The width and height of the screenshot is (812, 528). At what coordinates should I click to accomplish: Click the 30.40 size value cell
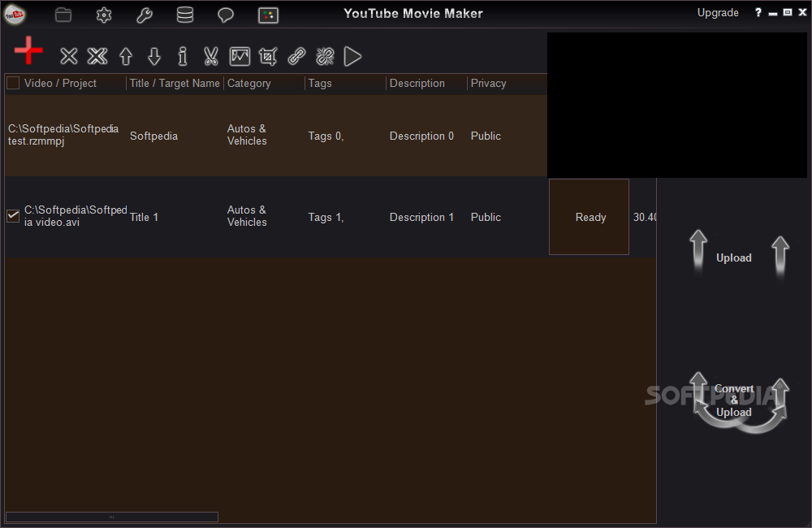click(644, 217)
